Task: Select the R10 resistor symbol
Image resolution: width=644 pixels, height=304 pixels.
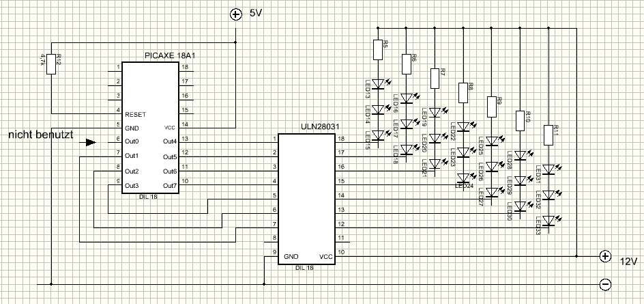Action: point(520,120)
